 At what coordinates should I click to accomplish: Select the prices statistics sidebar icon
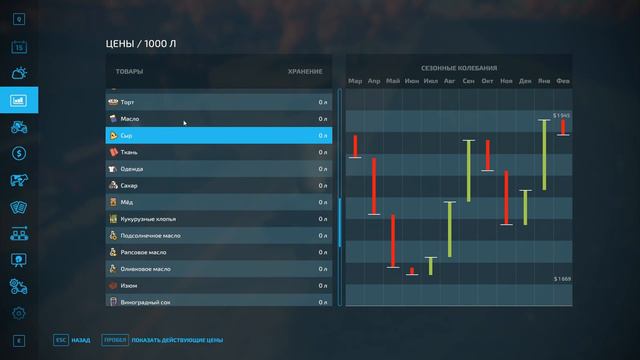click(19, 100)
